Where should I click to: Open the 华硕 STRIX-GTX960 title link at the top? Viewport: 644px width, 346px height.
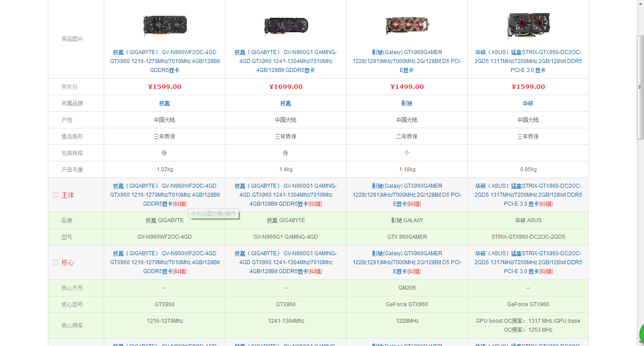coord(528,61)
